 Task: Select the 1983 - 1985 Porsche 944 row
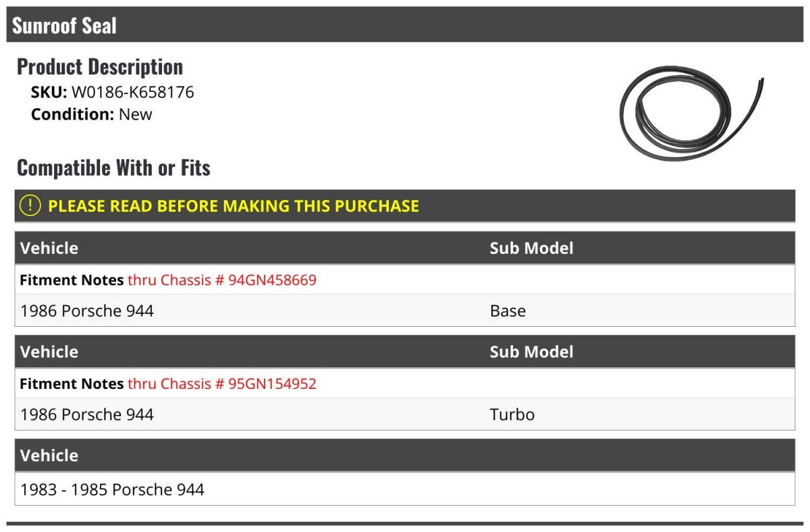tap(405, 489)
